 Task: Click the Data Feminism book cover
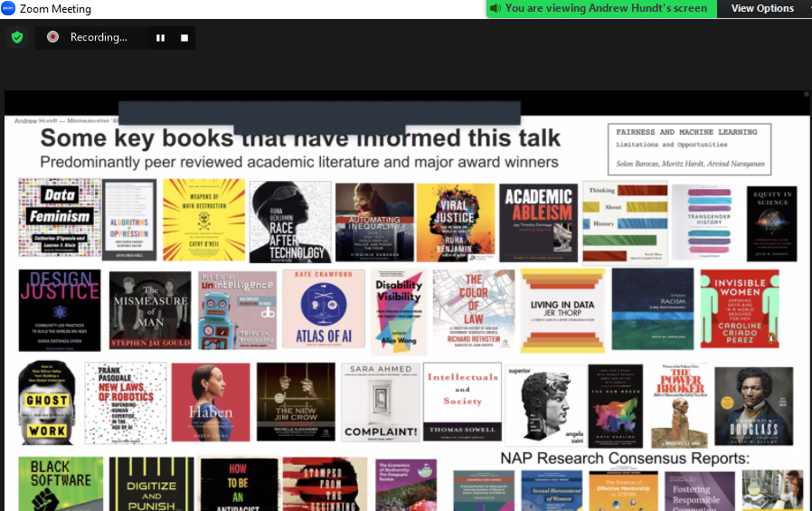(60, 217)
